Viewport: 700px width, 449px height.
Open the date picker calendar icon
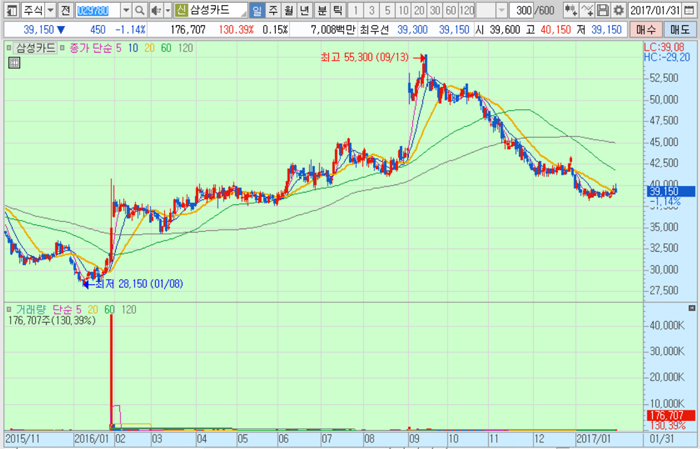690,10
